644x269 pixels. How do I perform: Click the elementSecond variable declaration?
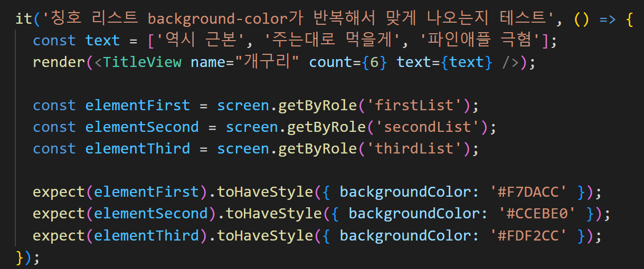coord(142,127)
